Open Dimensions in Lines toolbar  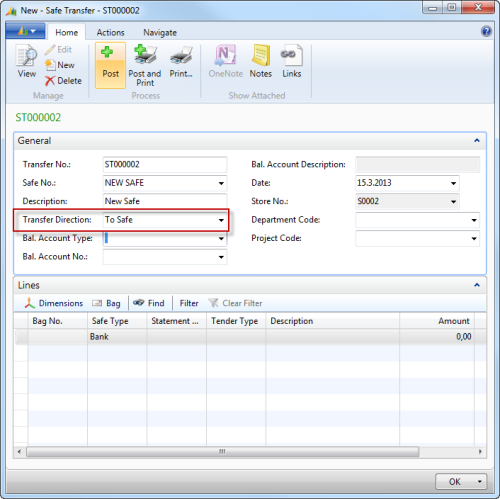click(54, 303)
